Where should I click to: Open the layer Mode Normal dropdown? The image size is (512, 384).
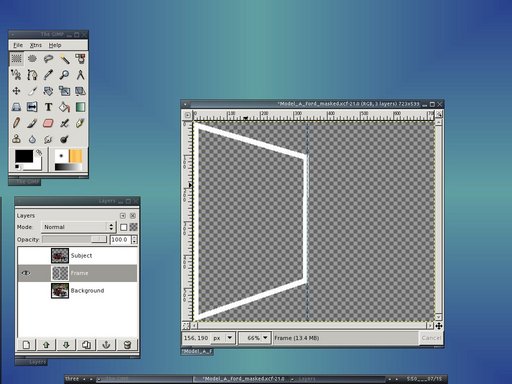[78, 227]
